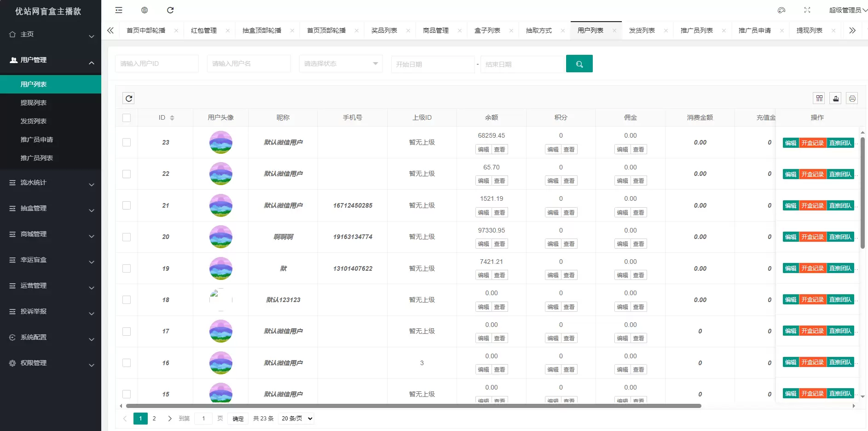Open the column filter grid icon

coord(819,98)
